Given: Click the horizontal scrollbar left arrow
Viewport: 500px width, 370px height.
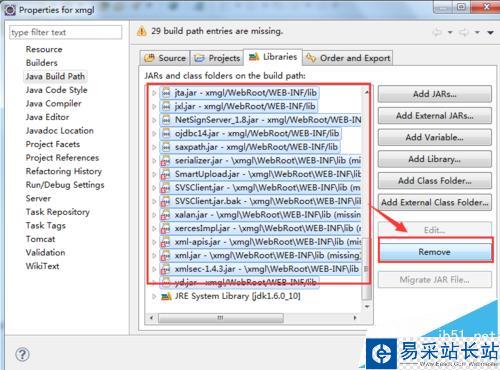Looking at the screenshot, I should pyautogui.click(x=152, y=318).
